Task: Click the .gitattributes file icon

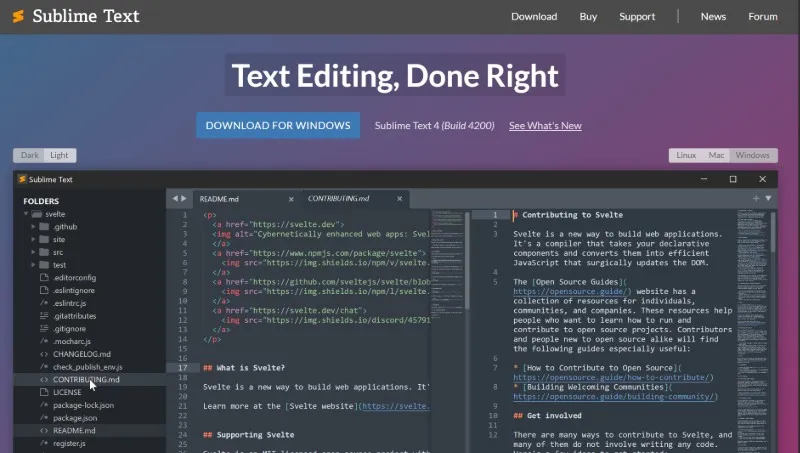Action: [x=44, y=315]
